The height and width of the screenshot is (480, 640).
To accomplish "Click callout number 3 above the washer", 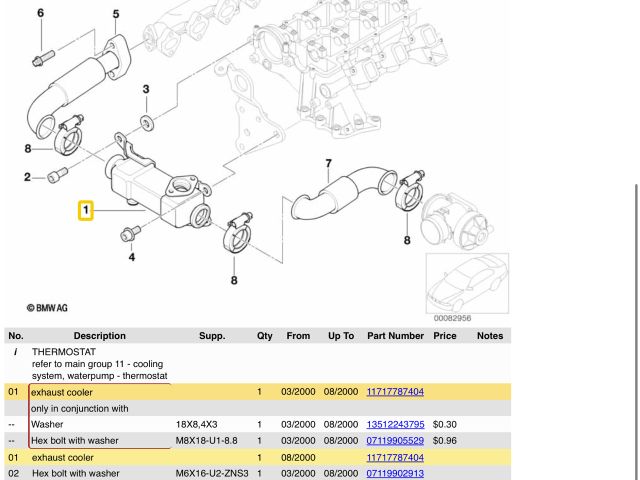I will coord(146,90).
